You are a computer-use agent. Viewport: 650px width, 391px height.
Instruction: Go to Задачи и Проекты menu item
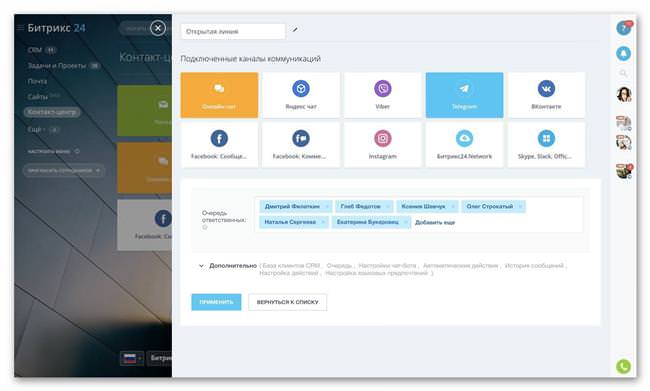[57, 66]
